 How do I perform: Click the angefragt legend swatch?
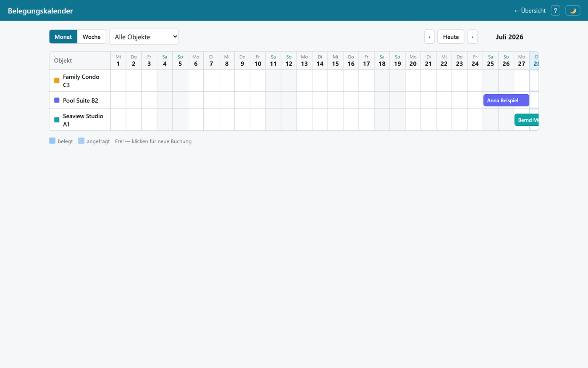pos(81,141)
